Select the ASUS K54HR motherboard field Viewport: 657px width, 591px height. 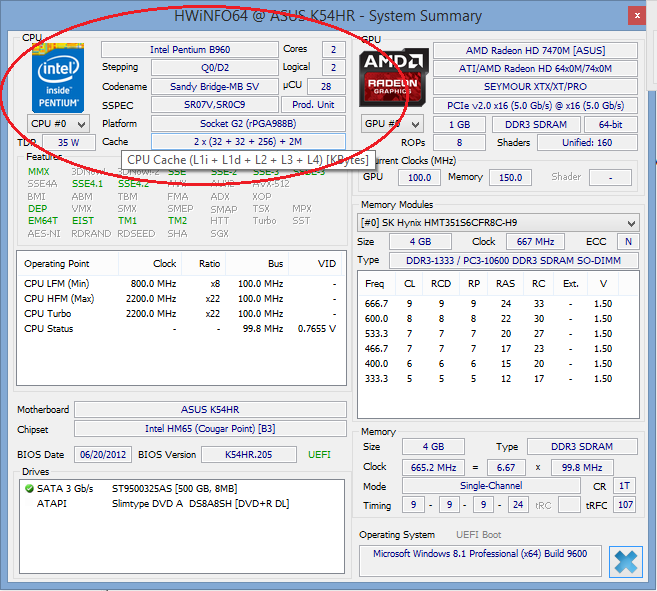(209, 410)
